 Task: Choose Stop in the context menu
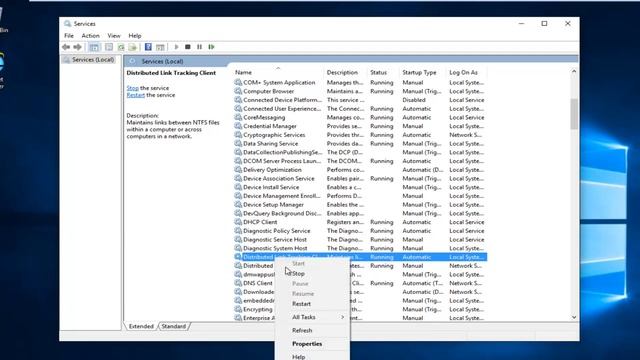coord(313,273)
